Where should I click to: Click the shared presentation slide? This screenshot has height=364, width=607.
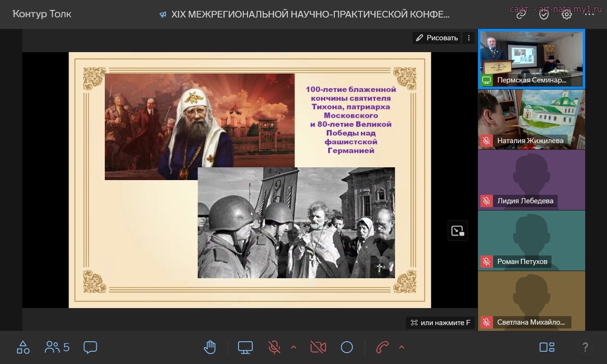click(x=250, y=180)
